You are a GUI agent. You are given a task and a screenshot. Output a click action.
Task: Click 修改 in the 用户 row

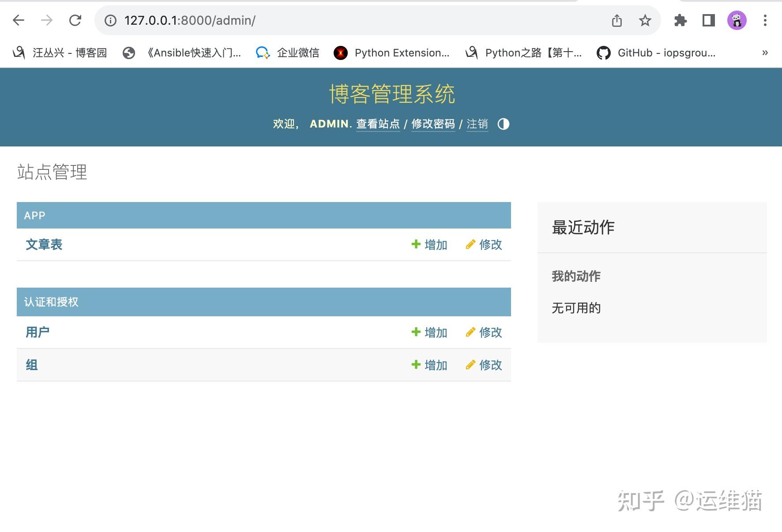pyautogui.click(x=484, y=332)
